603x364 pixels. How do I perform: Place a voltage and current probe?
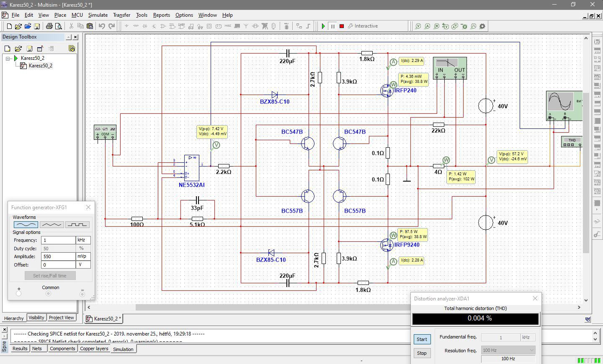click(455, 26)
